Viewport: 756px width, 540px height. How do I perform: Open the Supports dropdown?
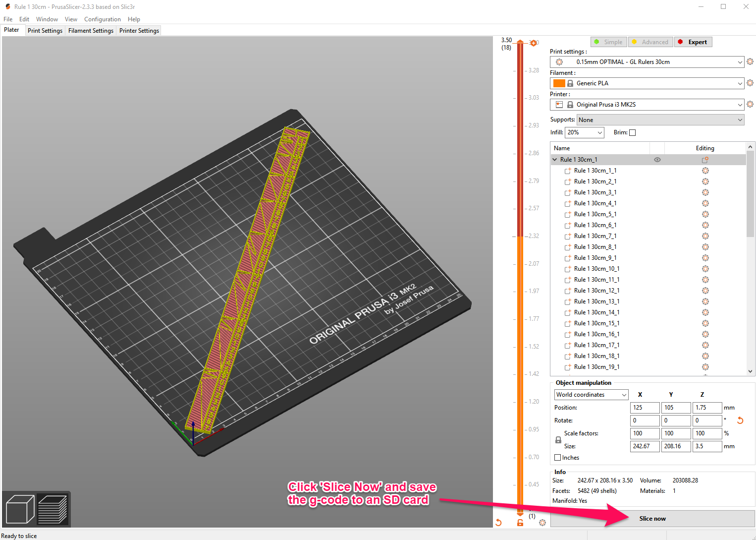coord(660,120)
